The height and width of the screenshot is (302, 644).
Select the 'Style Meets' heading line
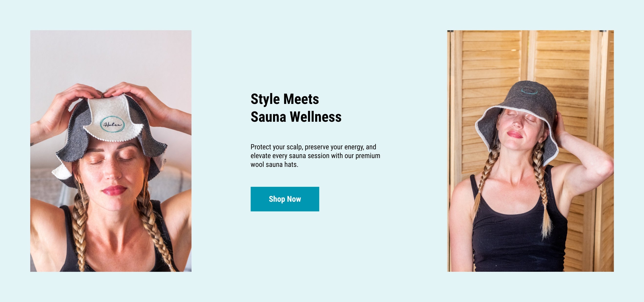tap(285, 99)
